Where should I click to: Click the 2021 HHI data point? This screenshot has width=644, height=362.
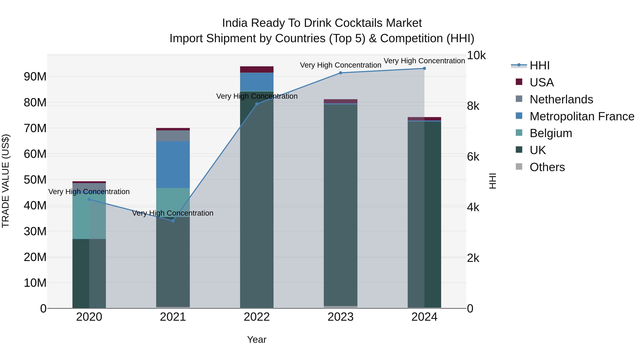173,221
